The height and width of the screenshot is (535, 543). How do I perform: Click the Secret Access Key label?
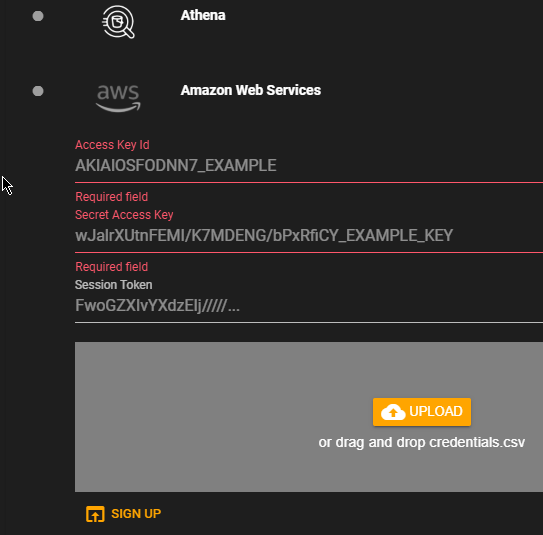click(x=124, y=215)
